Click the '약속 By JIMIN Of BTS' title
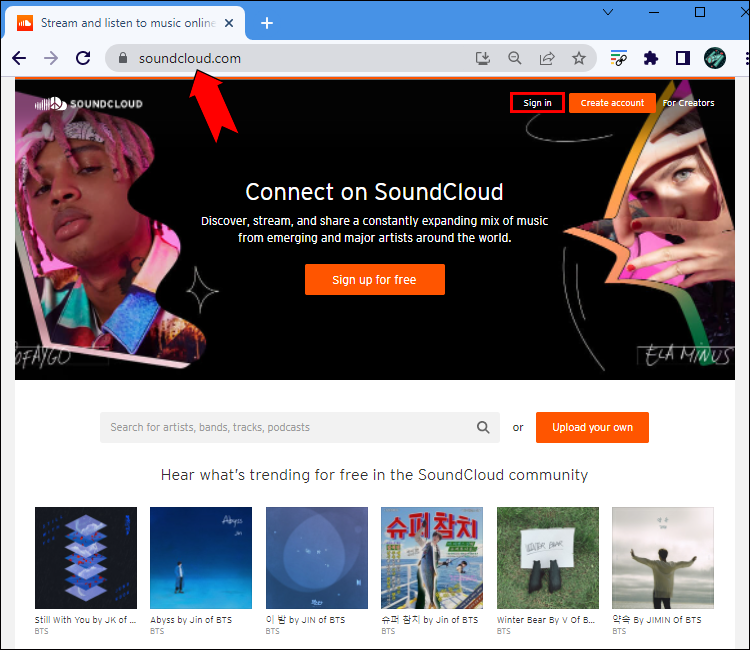The width and height of the screenshot is (750, 650). 657,620
